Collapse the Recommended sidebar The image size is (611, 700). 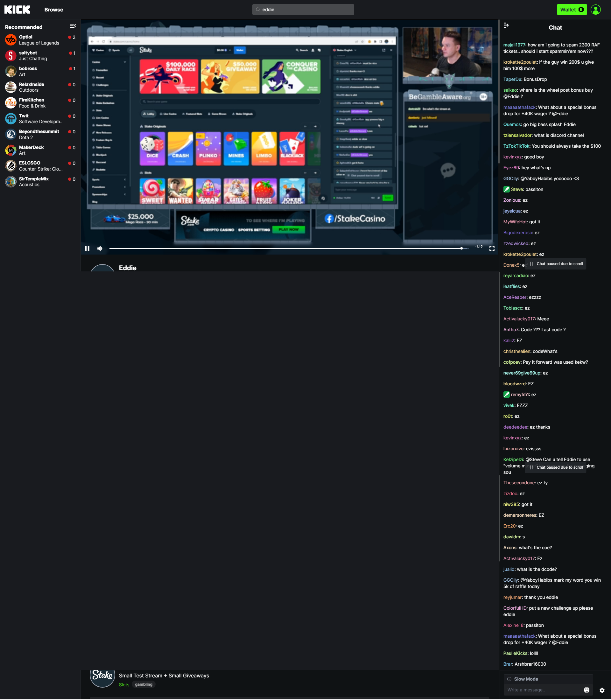click(x=73, y=26)
